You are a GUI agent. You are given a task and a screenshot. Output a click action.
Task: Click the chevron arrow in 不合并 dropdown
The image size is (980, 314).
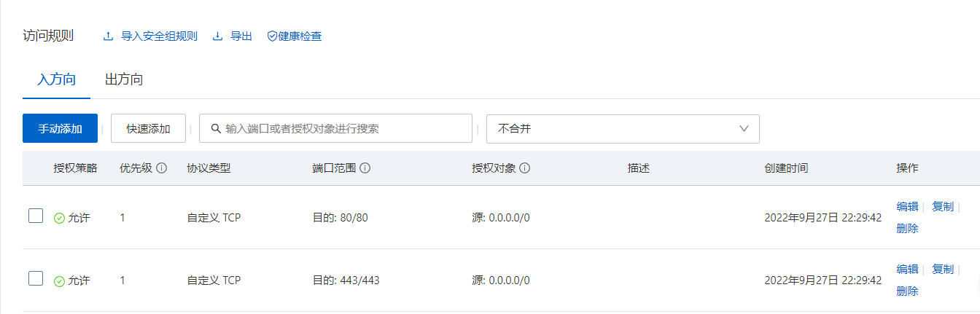point(744,129)
